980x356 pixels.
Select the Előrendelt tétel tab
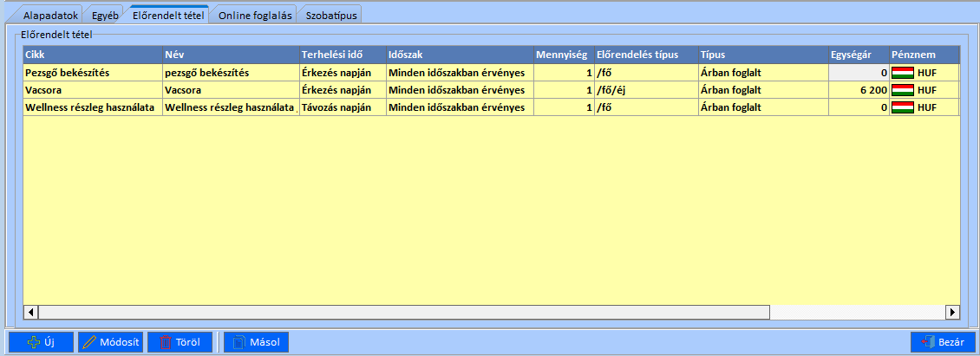click(x=169, y=15)
